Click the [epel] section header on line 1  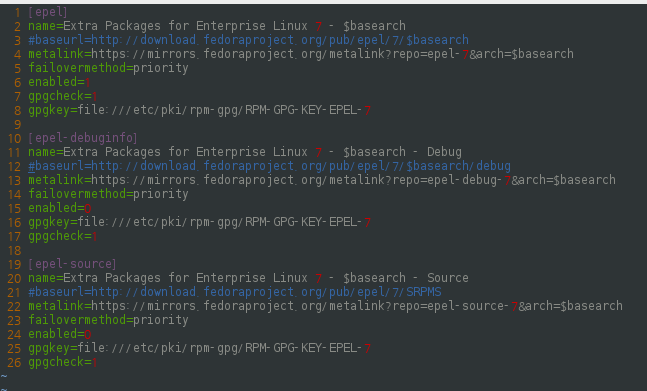47,12
